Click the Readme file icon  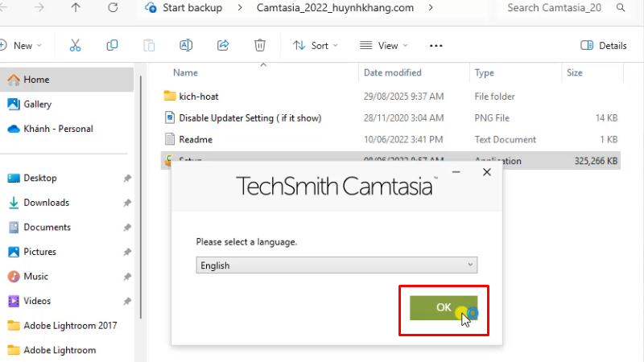click(x=170, y=139)
